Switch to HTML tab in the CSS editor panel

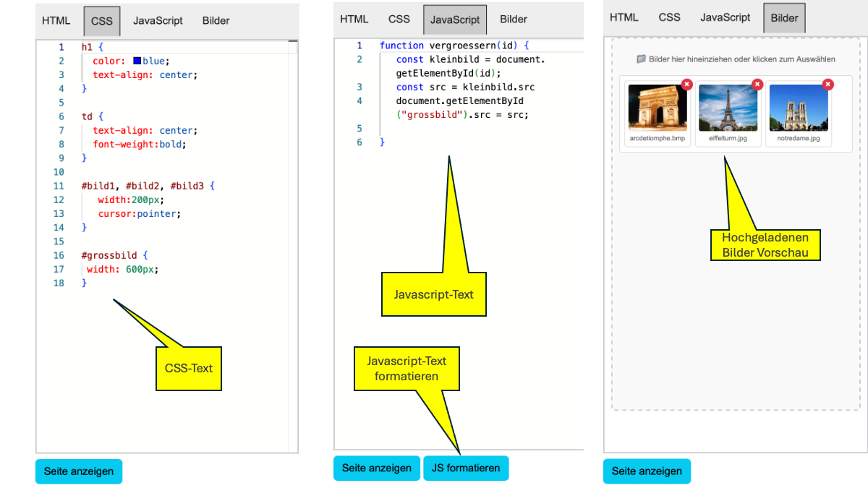[56, 21]
